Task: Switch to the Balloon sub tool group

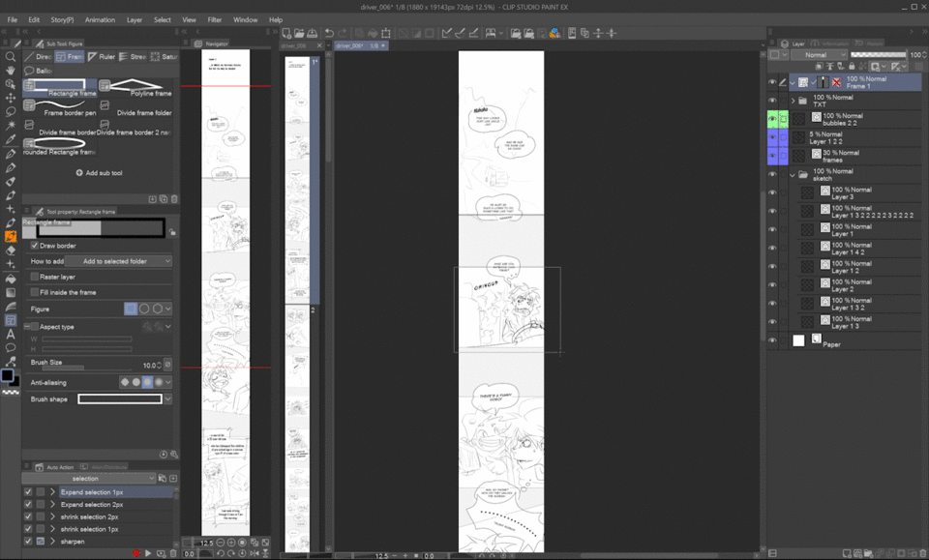Action: coord(38,71)
